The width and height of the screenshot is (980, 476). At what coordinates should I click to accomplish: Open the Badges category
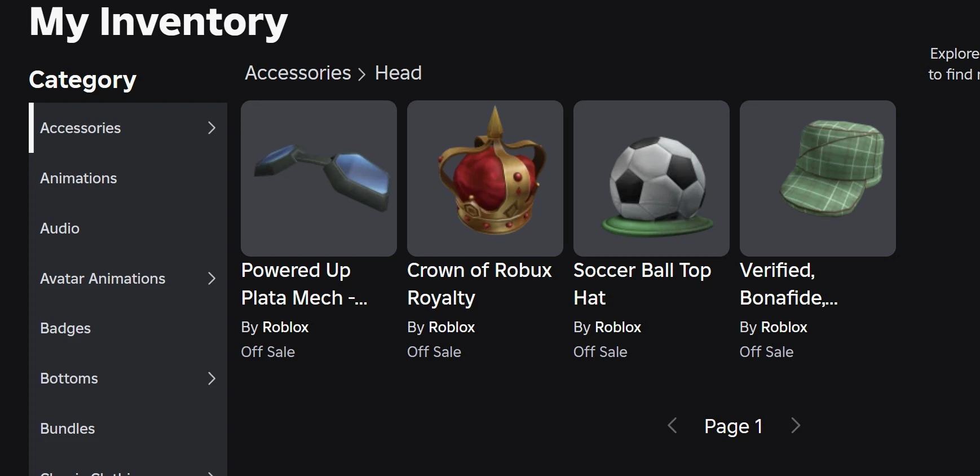click(65, 328)
